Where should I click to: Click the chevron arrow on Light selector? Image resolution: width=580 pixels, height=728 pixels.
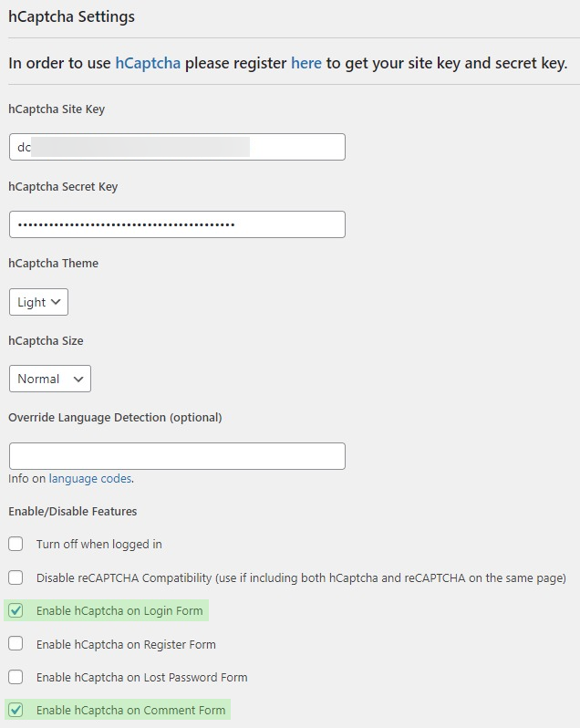click(56, 302)
